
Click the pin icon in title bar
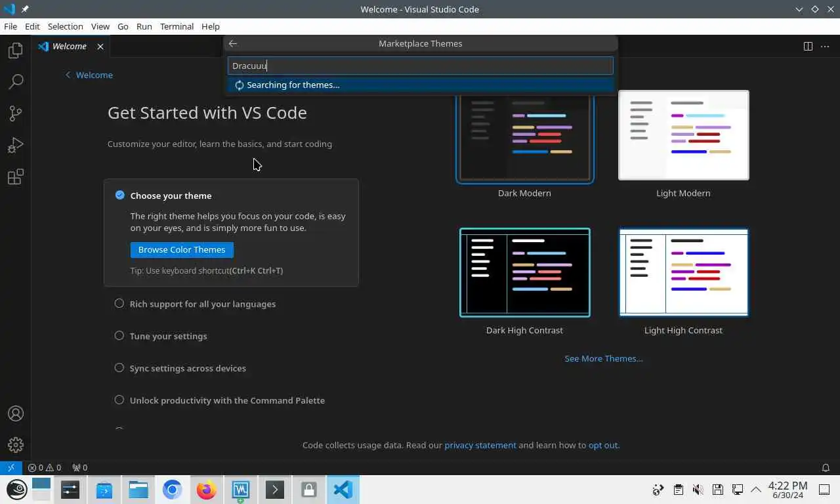26,9
